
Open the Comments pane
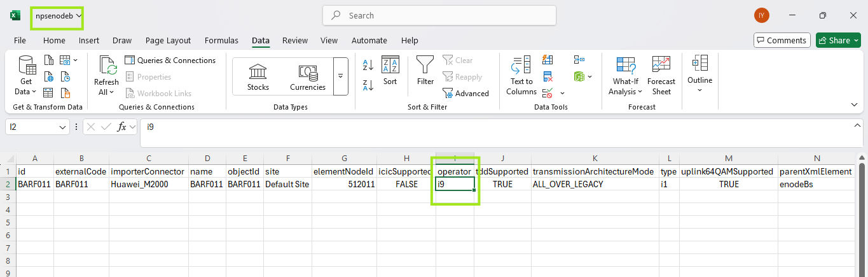point(782,40)
